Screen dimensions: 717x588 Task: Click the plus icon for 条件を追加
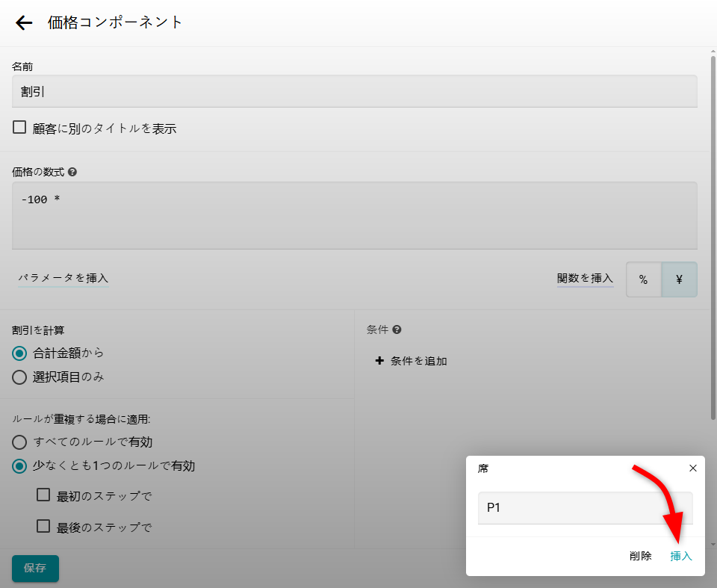(379, 361)
